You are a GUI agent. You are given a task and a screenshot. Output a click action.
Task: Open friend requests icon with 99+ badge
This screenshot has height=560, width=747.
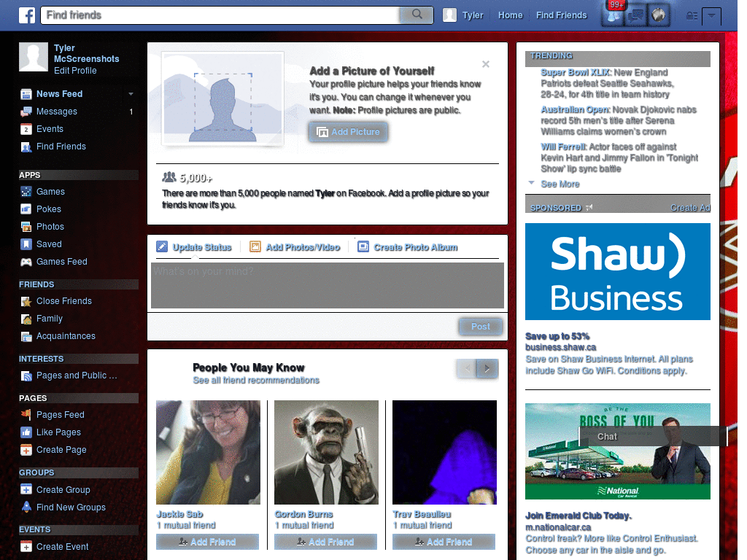613,16
